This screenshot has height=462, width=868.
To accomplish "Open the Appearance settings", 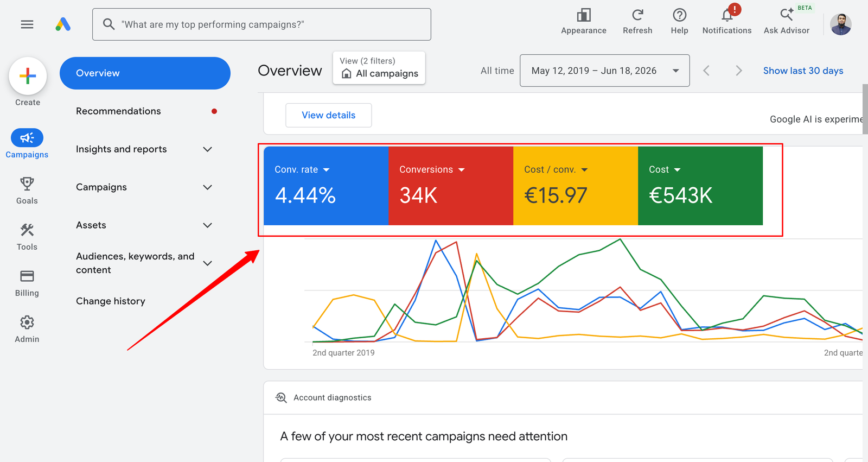I will pos(584,22).
